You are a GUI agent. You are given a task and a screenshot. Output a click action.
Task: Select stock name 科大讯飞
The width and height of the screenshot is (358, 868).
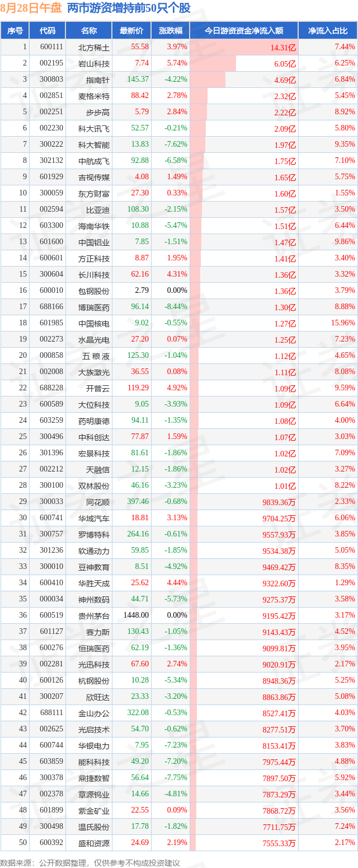pos(94,128)
